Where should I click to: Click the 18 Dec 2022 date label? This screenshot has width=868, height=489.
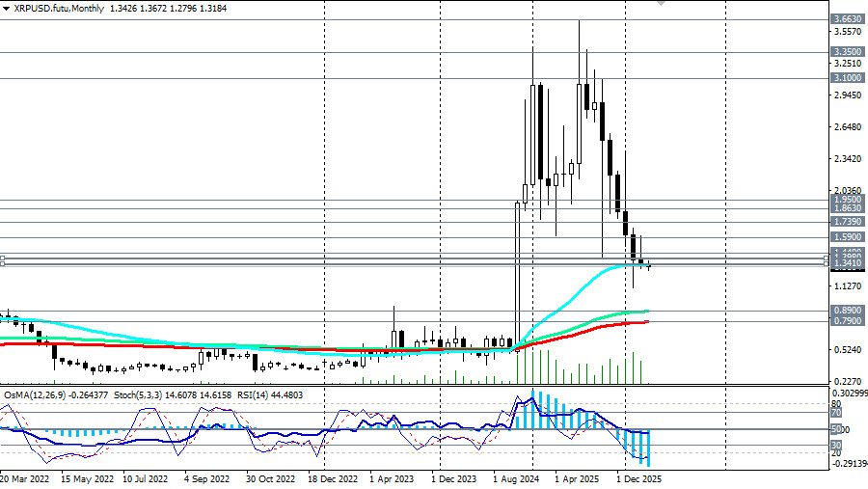[334, 477]
